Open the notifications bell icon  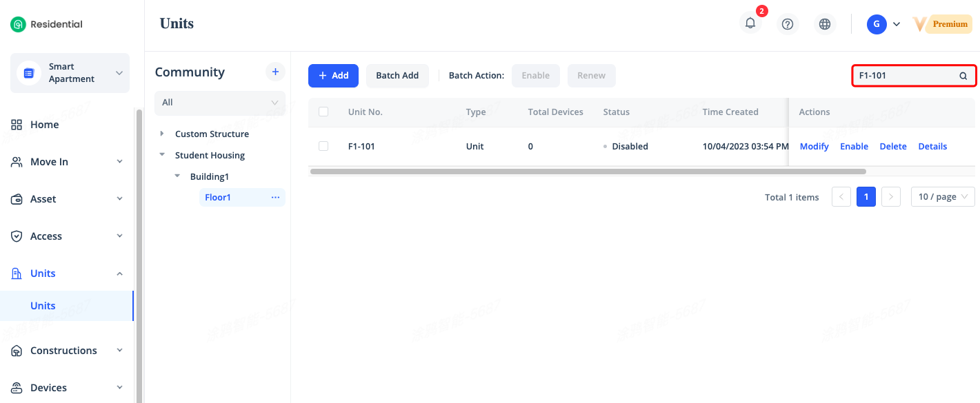point(750,23)
